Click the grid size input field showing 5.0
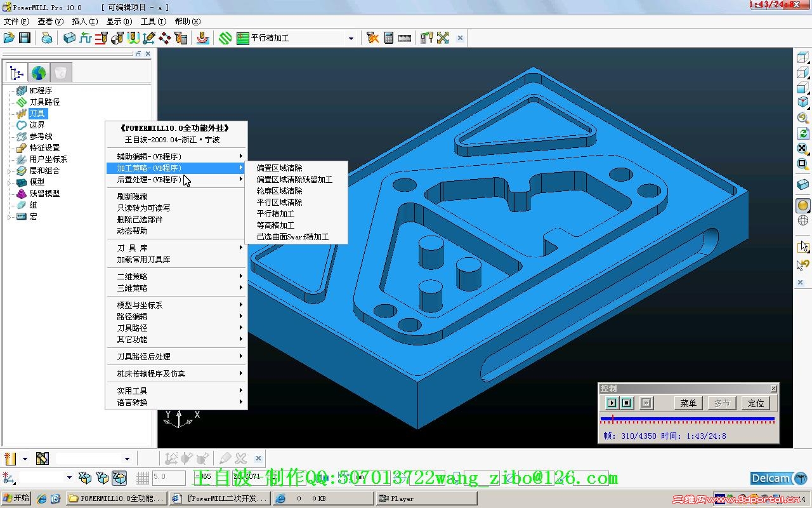This screenshot has height=508, width=812. pyautogui.click(x=168, y=477)
